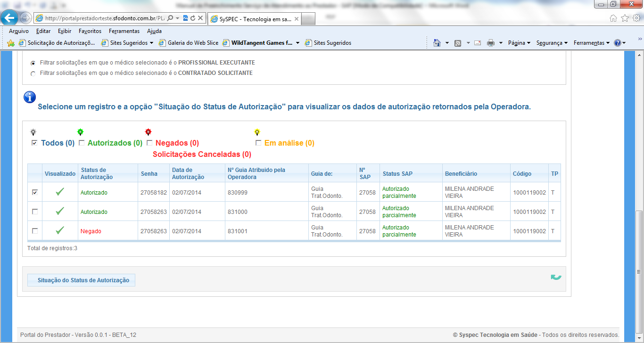The height and width of the screenshot is (343, 644).
Task: Expand the Home icon dropdown arrow
Action: tap(447, 43)
